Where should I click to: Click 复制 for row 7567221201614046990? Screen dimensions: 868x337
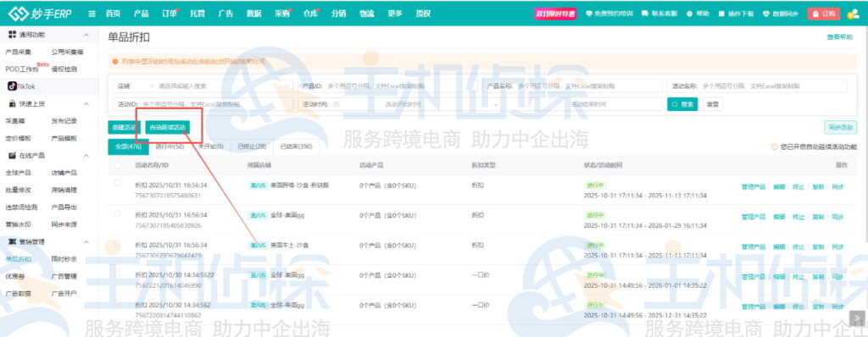pyautogui.click(x=818, y=276)
